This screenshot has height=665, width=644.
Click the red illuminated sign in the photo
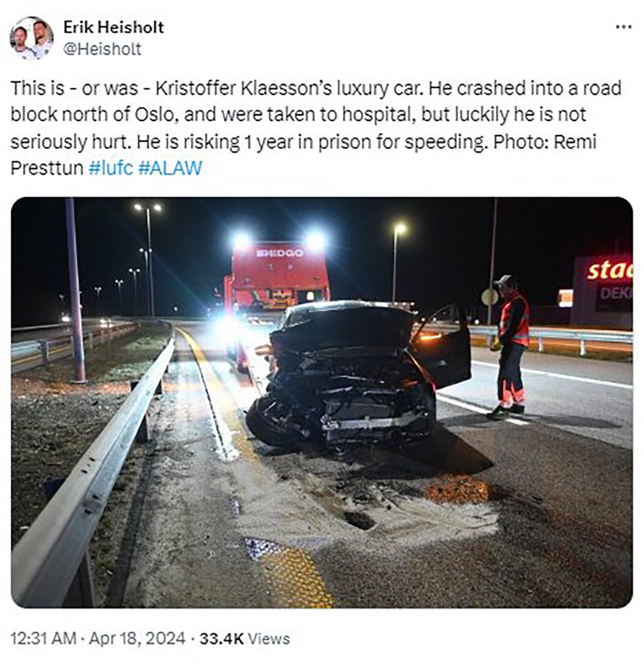pos(609,269)
